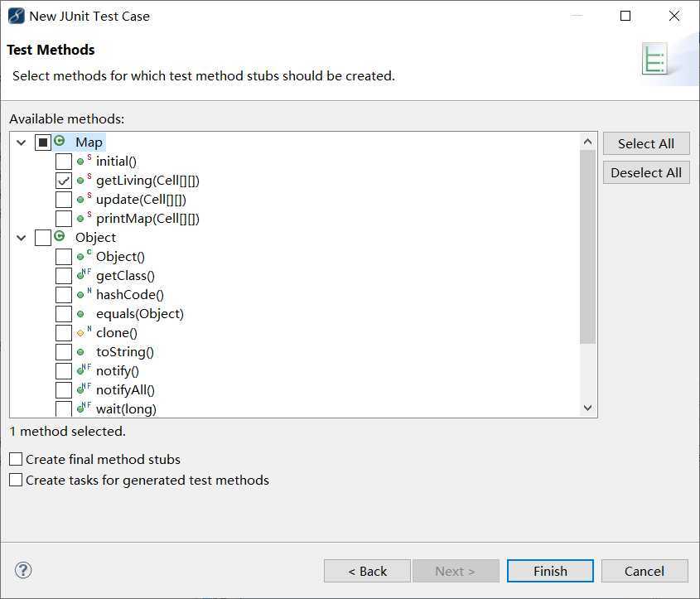This screenshot has height=599, width=700.
Task: Click the notifyAll() method icon
Action: point(84,389)
